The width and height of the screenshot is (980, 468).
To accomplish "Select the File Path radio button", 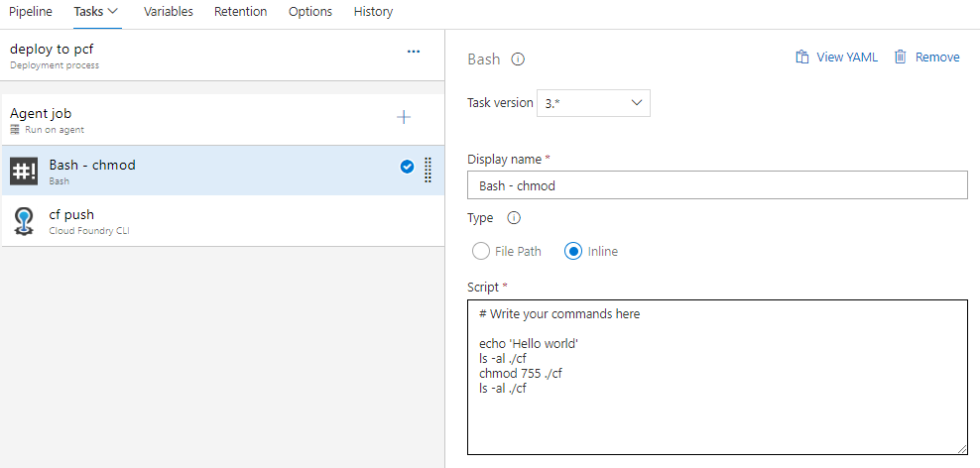I will (x=481, y=251).
